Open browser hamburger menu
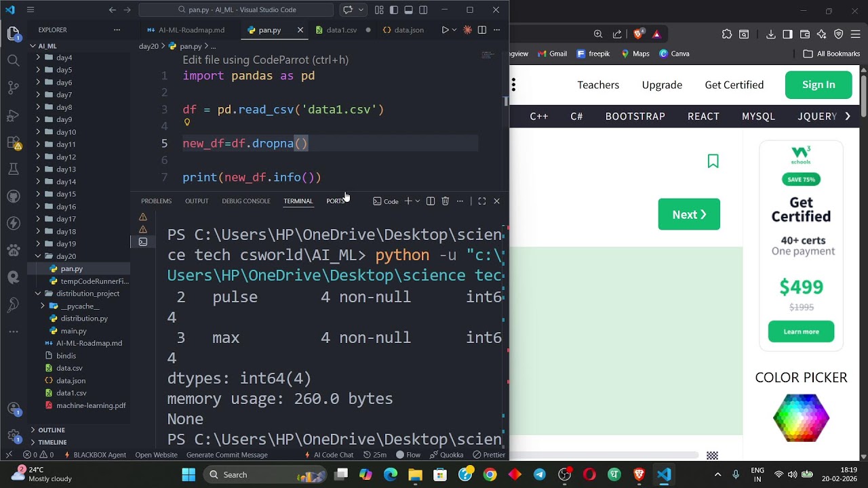 point(856,34)
